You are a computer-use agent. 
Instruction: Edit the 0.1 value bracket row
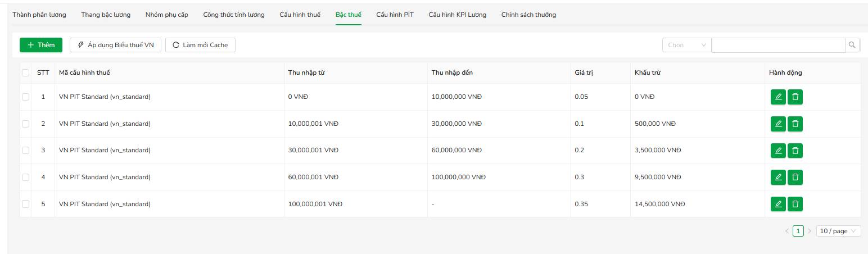[778, 124]
